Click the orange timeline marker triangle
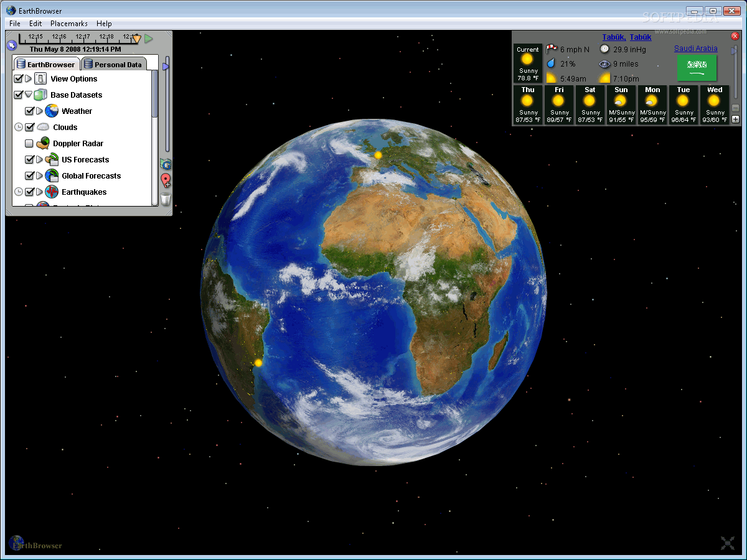The image size is (747, 560). coord(136,39)
